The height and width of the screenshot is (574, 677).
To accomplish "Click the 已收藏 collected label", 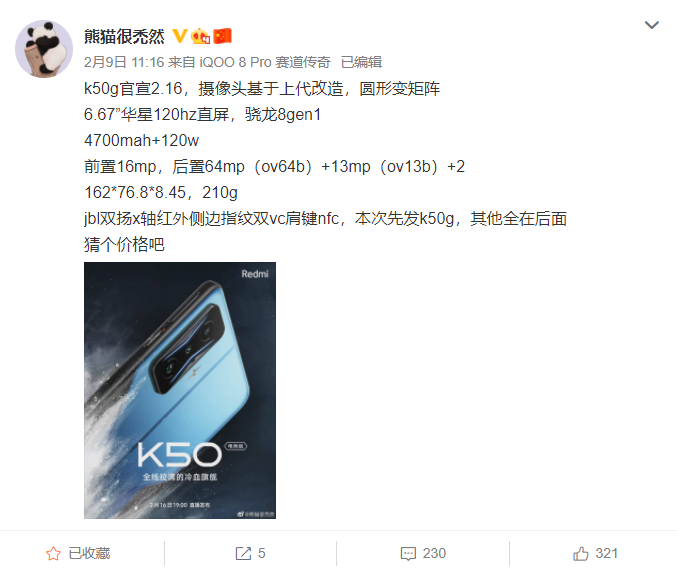I will tap(89, 553).
